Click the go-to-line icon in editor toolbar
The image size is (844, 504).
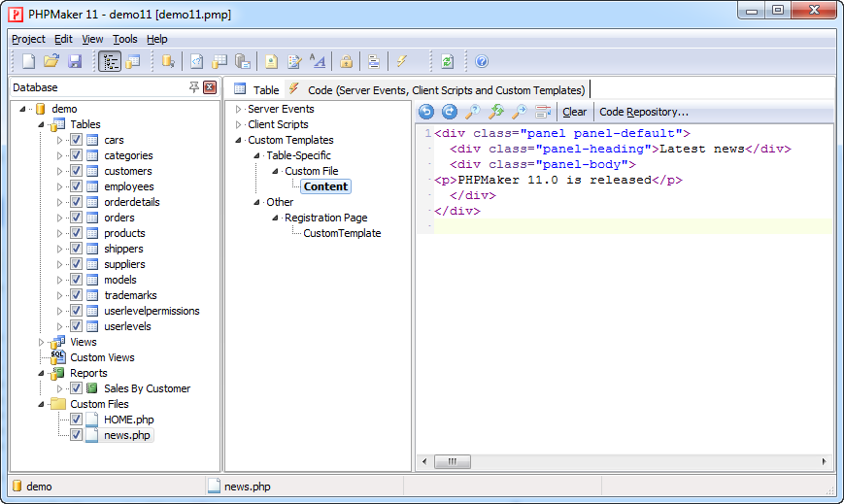point(543,112)
